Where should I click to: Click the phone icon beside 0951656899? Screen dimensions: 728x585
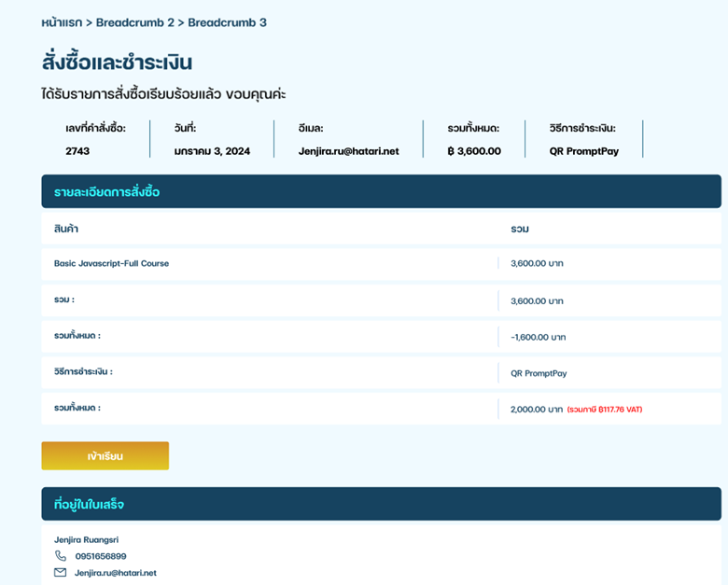point(61,556)
